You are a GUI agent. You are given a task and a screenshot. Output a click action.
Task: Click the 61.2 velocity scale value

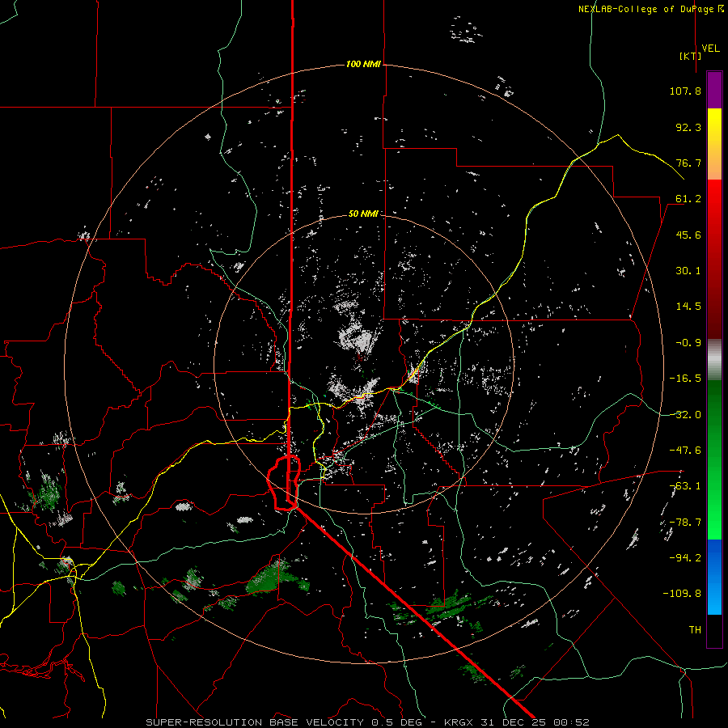pos(688,199)
